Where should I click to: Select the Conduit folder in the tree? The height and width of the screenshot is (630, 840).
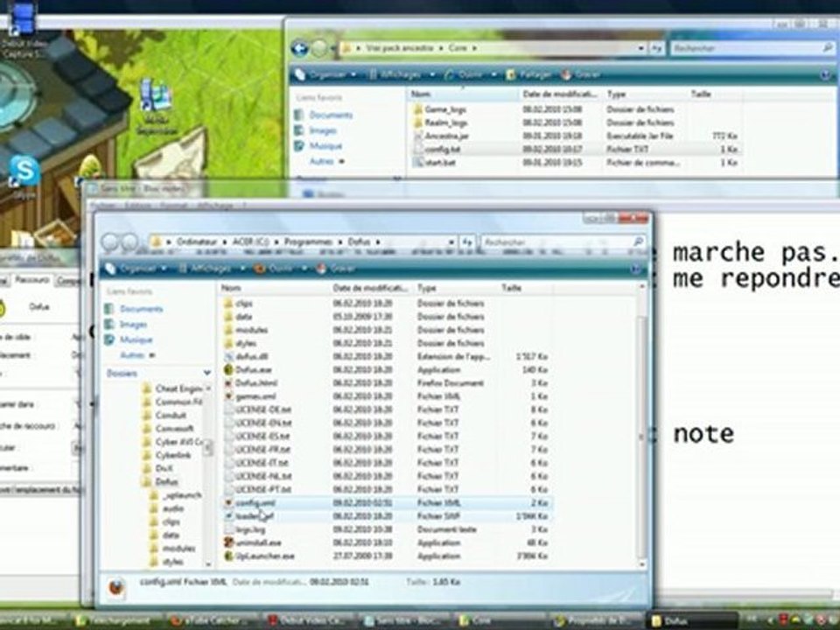[171, 415]
